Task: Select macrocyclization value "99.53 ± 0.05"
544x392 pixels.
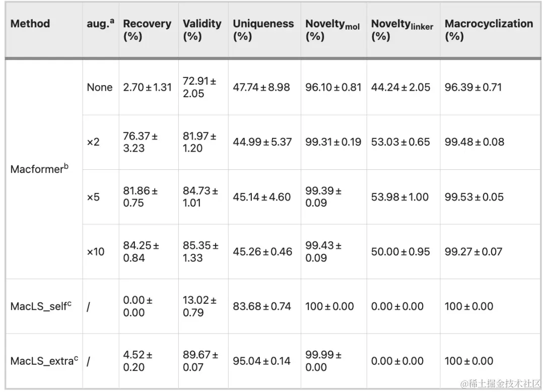Action: click(x=474, y=197)
